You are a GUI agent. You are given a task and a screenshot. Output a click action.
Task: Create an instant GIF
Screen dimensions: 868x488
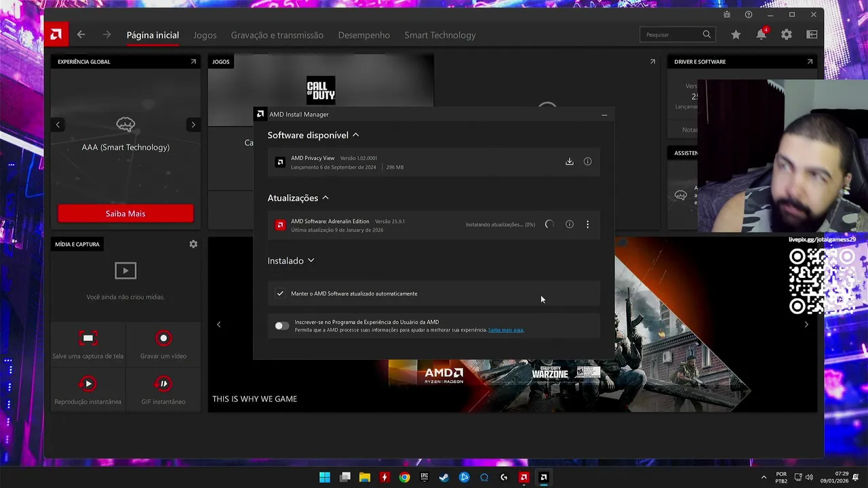163,390
